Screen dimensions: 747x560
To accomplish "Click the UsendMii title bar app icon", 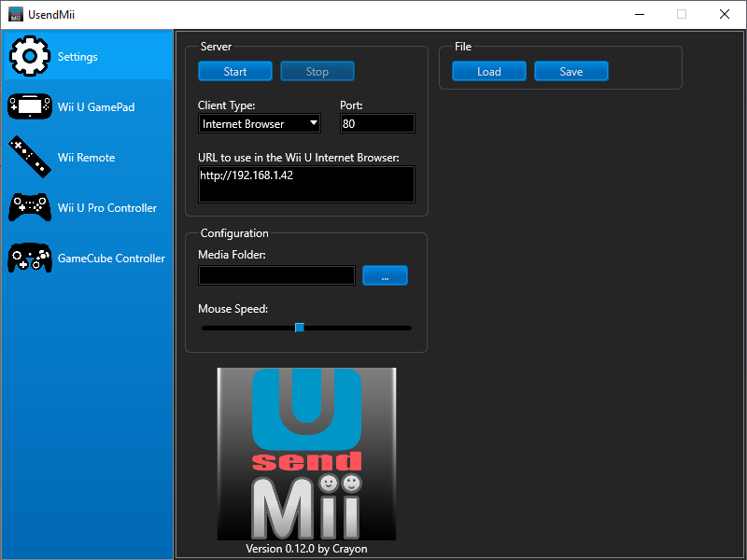I will [16, 14].
